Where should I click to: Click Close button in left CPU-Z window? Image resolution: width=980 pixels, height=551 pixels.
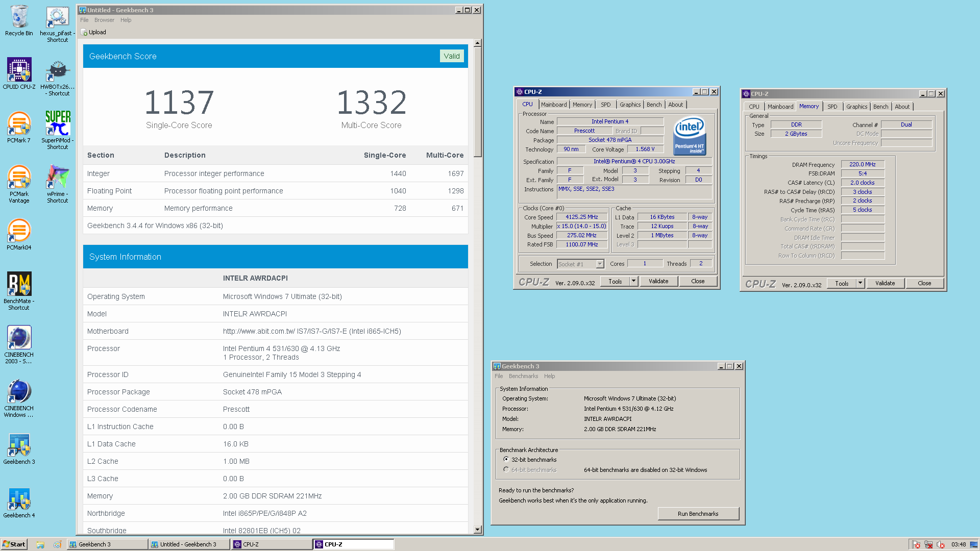click(x=698, y=281)
